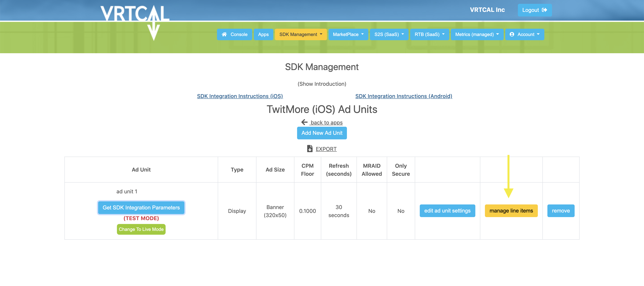Click the account user icon
644x286 pixels.
(x=512, y=34)
